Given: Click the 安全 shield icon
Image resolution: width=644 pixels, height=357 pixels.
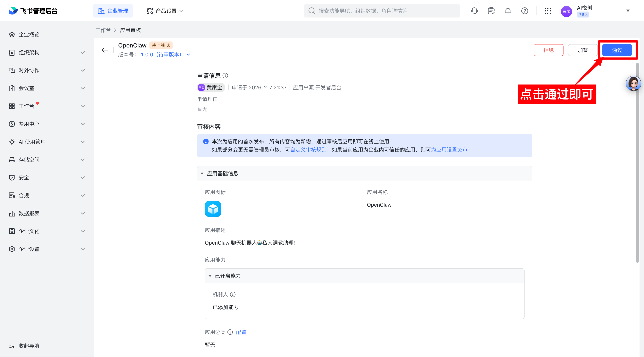Looking at the screenshot, I should click(x=12, y=178).
